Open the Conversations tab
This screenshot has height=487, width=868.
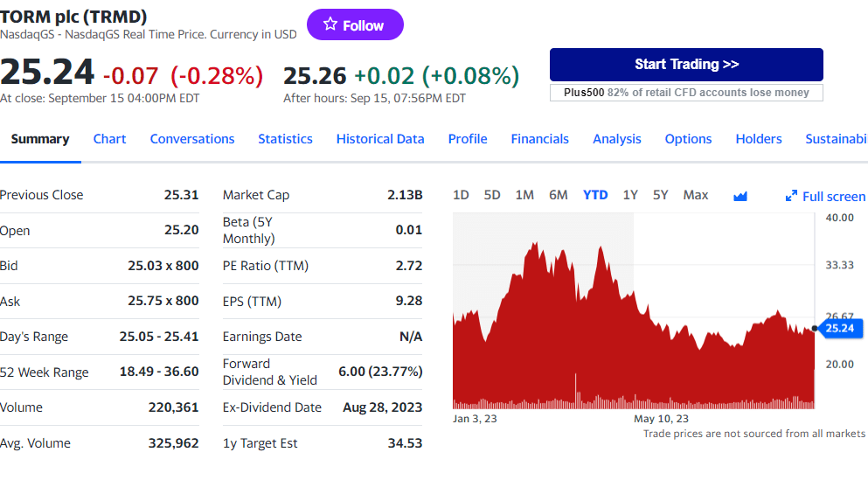[x=192, y=139]
